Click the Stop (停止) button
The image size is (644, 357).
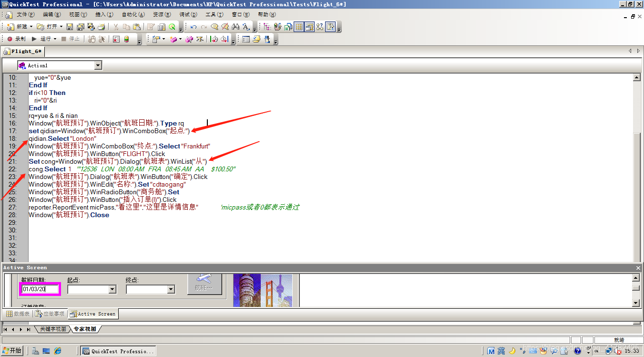coord(71,39)
